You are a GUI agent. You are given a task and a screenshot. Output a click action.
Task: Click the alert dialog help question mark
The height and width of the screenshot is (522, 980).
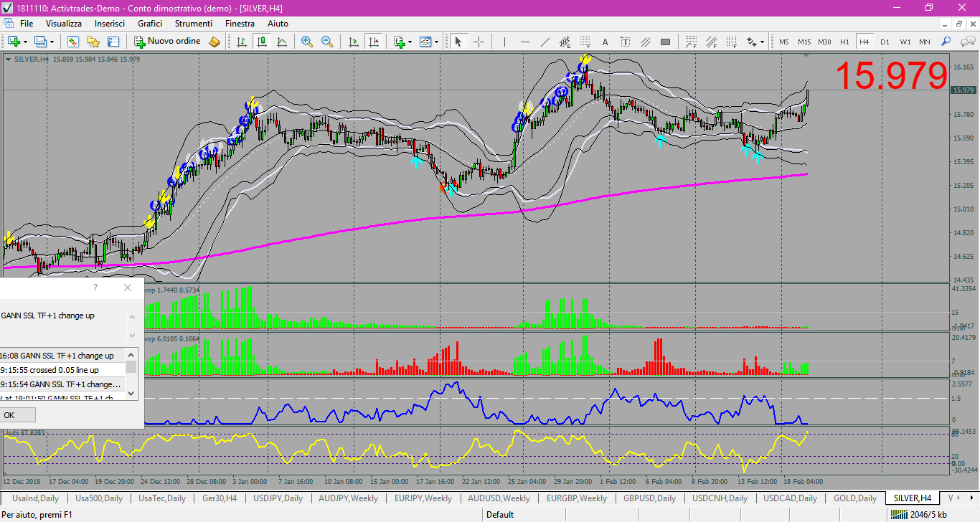click(95, 288)
